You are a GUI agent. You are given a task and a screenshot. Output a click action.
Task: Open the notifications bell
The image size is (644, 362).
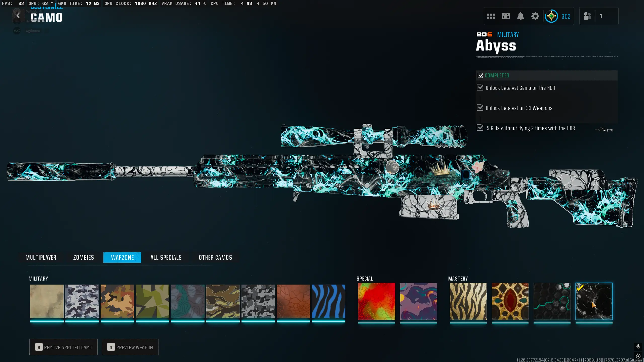click(520, 16)
